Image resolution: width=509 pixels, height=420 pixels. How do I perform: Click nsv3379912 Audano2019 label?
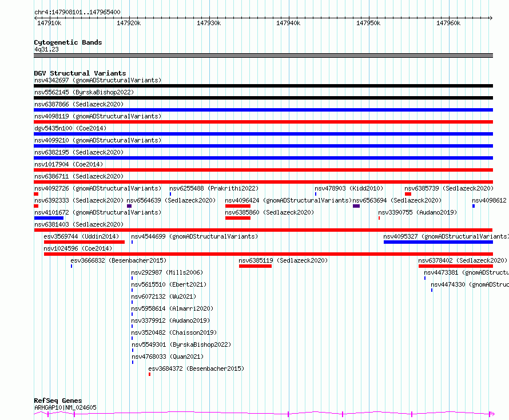coord(170,320)
